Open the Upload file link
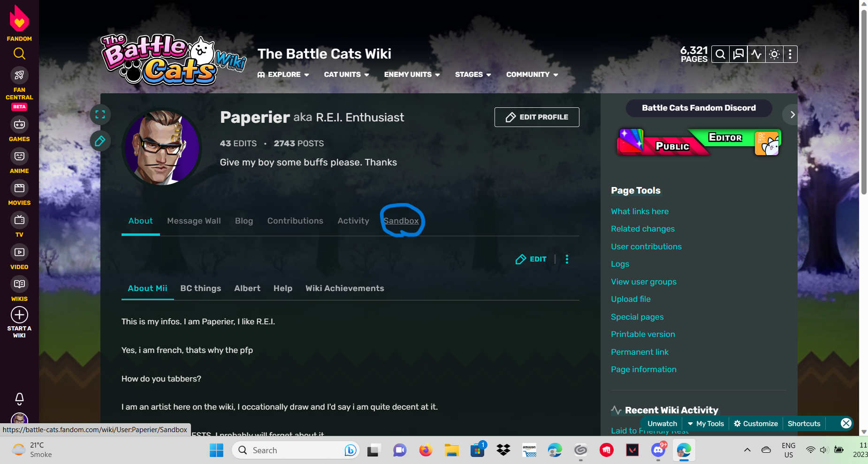868x464 pixels. [631, 299]
